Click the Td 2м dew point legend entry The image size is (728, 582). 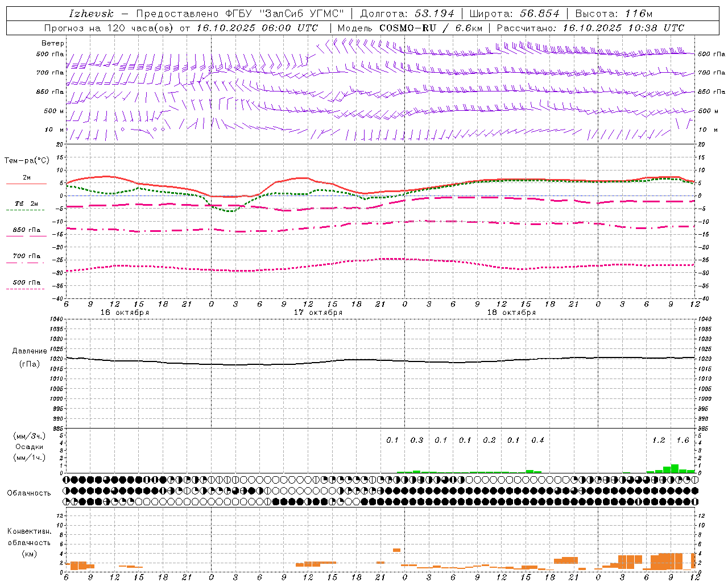pos(26,203)
